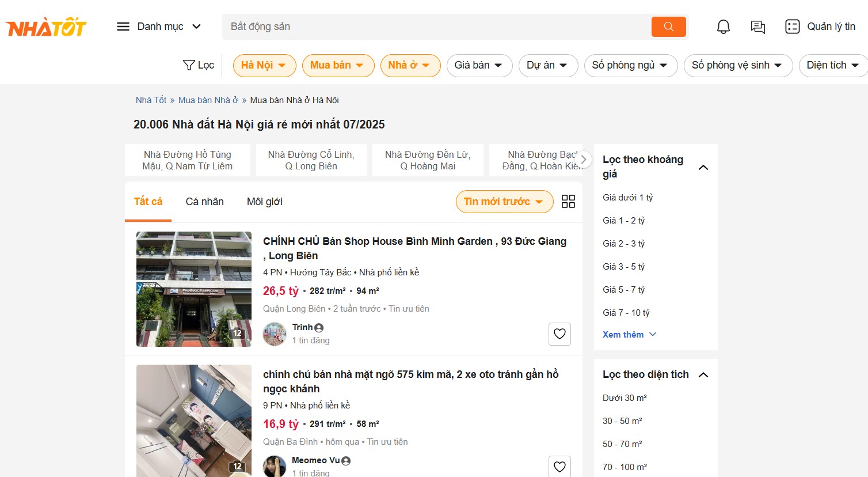Open the Danh mục hamburger menu
Image resolution: width=868 pixels, height=477 pixels.
(x=159, y=26)
